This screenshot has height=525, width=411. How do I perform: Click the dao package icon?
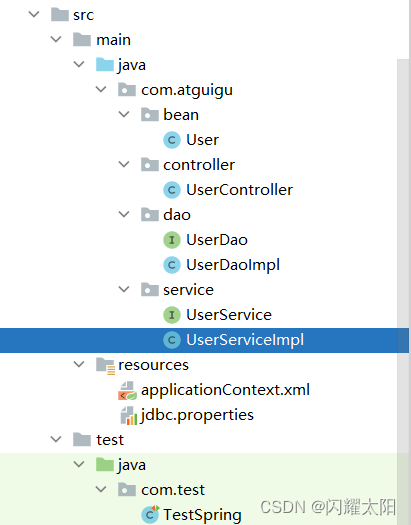[150, 215]
